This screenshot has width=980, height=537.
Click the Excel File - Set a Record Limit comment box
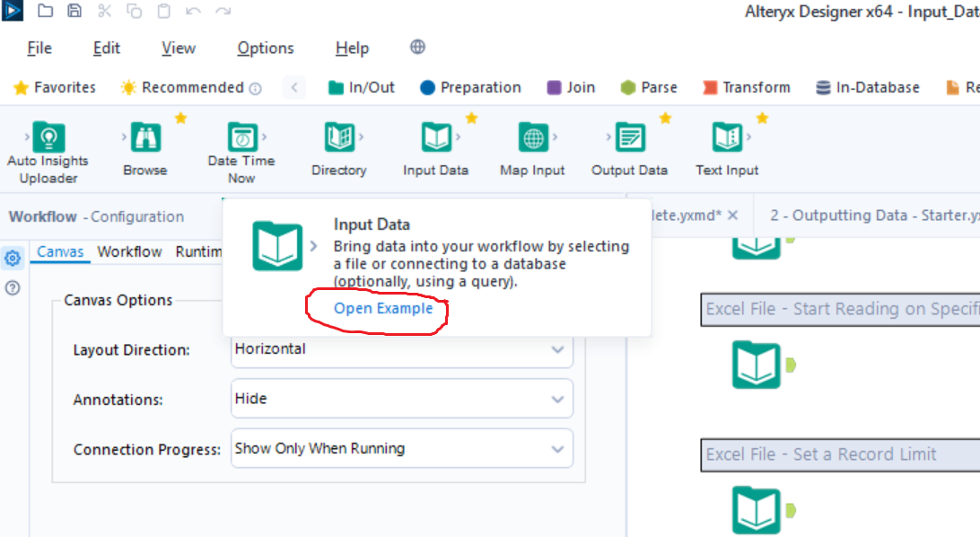coord(840,454)
